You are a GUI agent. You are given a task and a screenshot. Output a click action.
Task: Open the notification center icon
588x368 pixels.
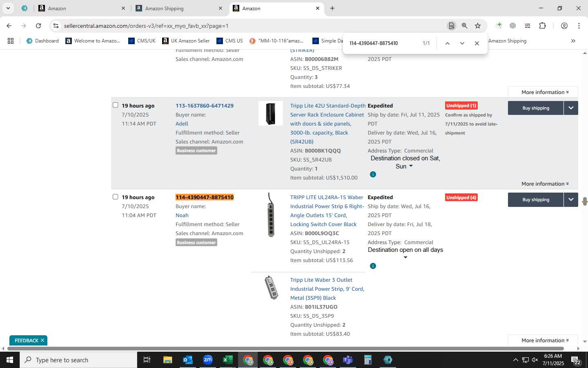click(x=576, y=360)
